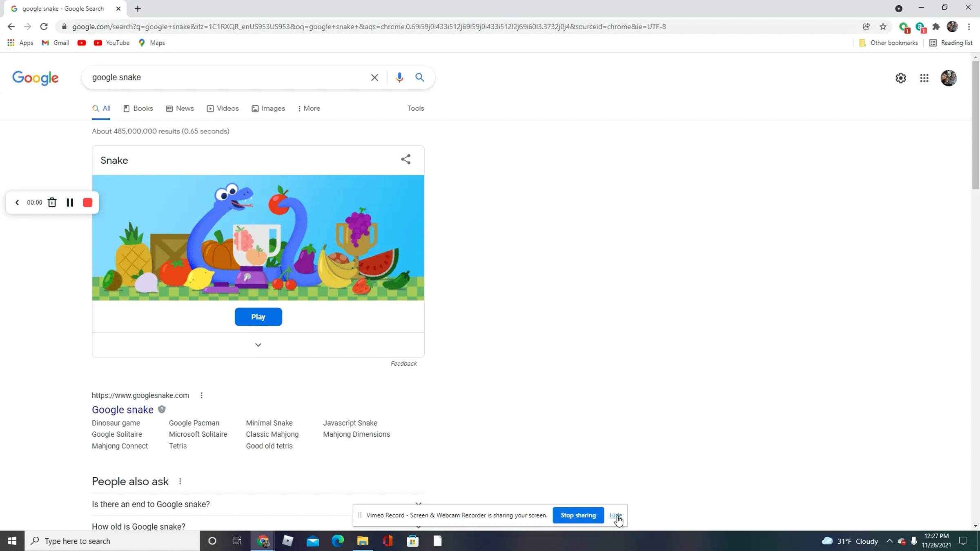Open the Google Pacman sitelink
Viewport: 980px width, 551px height.
click(x=194, y=423)
